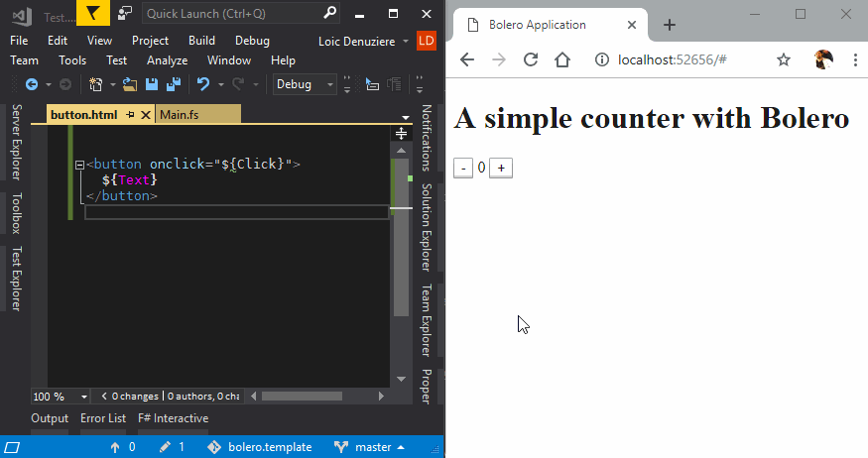The height and width of the screenshot is (458, 868).
Task: Close the button.html editor tab
Action: (146, 115)
